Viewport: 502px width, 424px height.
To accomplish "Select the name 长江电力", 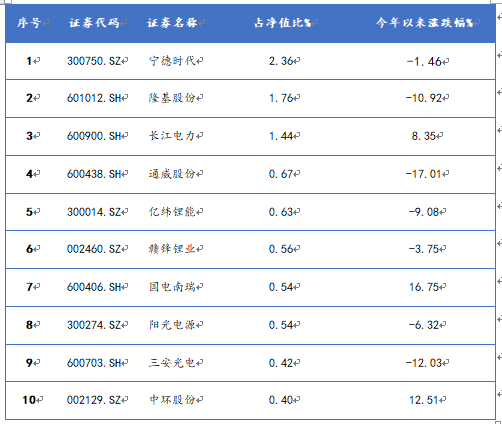I will [x=172, y=136].
